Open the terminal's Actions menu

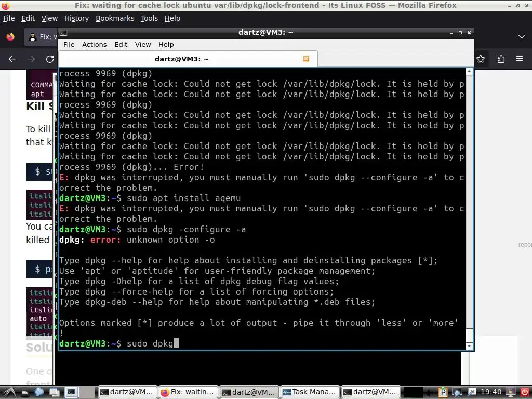(x=95, y=45)
